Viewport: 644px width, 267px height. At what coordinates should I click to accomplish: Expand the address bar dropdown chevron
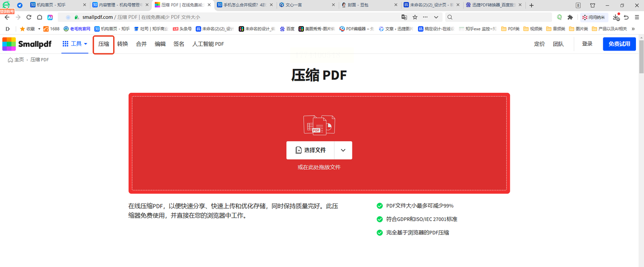coord(436,17)
